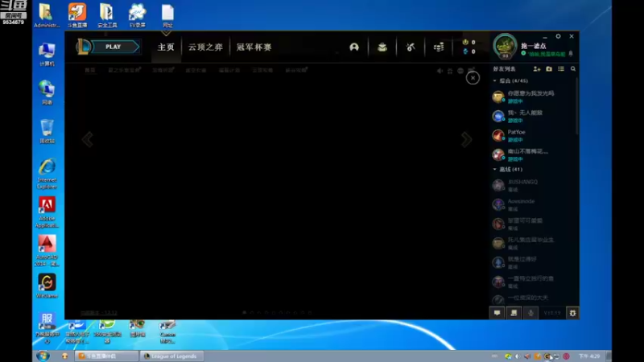Open the 冠军杯赛 tab
Screen dimensions: 644x362
(x=254, y=47)
